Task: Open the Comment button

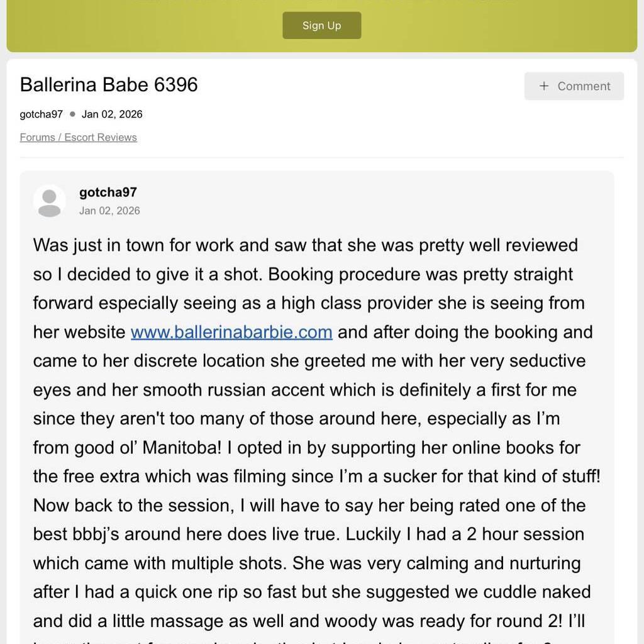Action: [574, 86]
